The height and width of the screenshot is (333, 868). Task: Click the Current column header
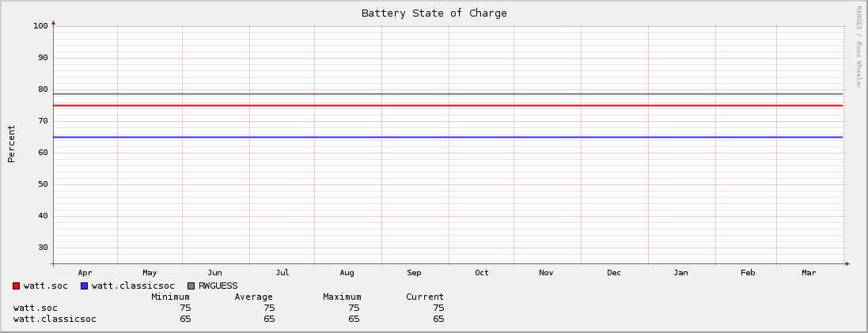coord(425,297)
